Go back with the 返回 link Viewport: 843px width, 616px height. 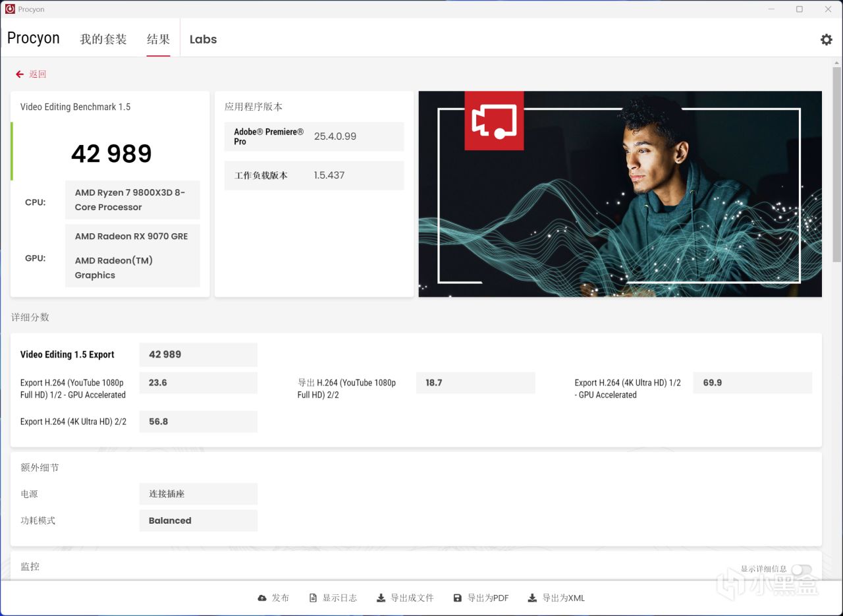[x=38, y=74]
